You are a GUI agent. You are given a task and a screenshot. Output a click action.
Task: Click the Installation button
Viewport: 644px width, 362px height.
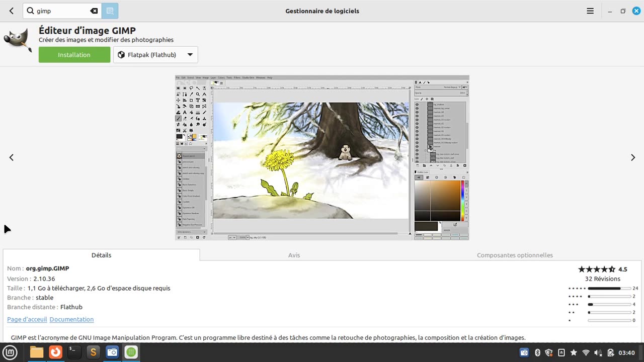click(74, 55)
